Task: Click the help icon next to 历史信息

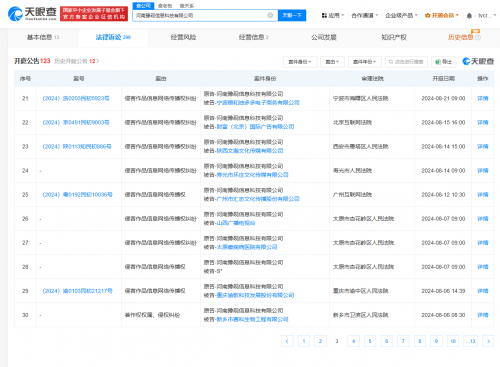Action: click(x=478, y=37)
